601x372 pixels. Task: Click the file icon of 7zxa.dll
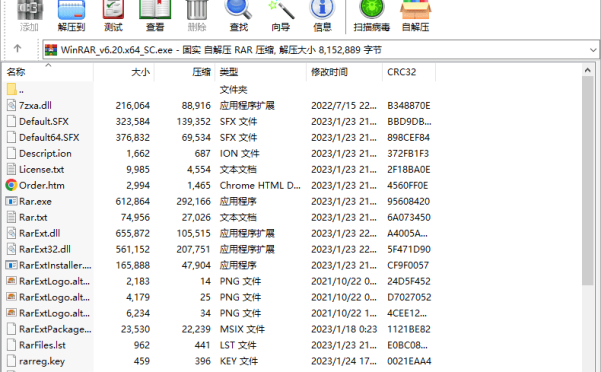[x=11, y=105]
